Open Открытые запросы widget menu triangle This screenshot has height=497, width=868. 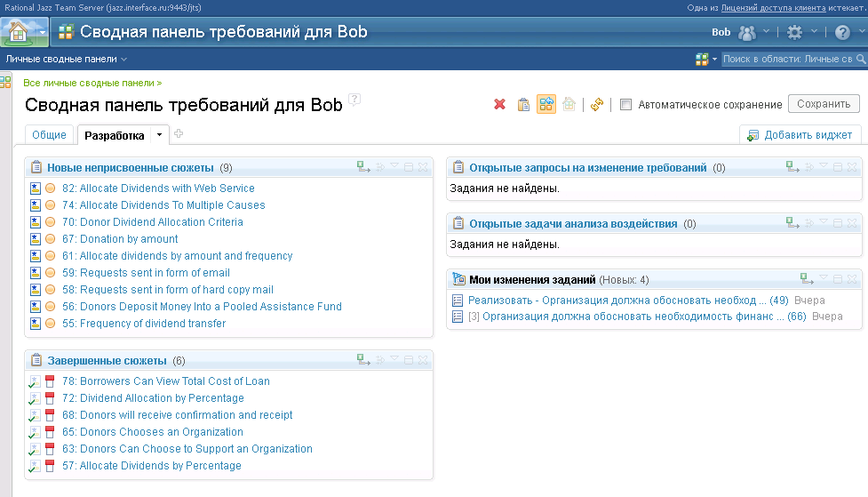pyautogui.click(x=824, y=165)
